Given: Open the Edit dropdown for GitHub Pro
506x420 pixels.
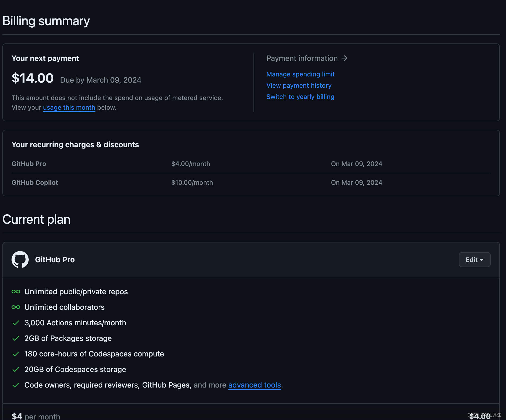Looking at the screenshot, I should click(474, 260).
